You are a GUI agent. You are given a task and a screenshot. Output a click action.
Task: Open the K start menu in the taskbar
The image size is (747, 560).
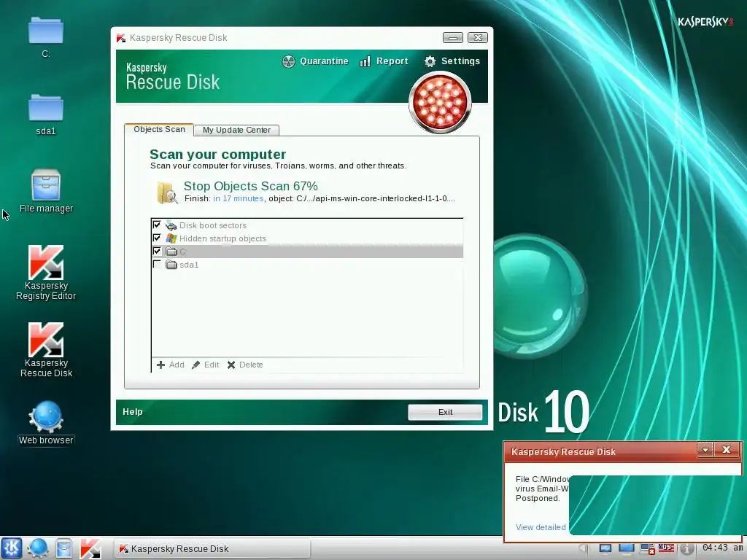(12, 548)
